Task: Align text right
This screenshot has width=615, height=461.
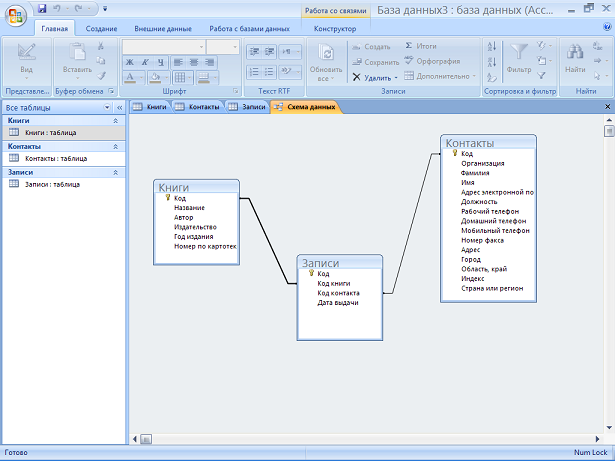Action: [209, 62]
